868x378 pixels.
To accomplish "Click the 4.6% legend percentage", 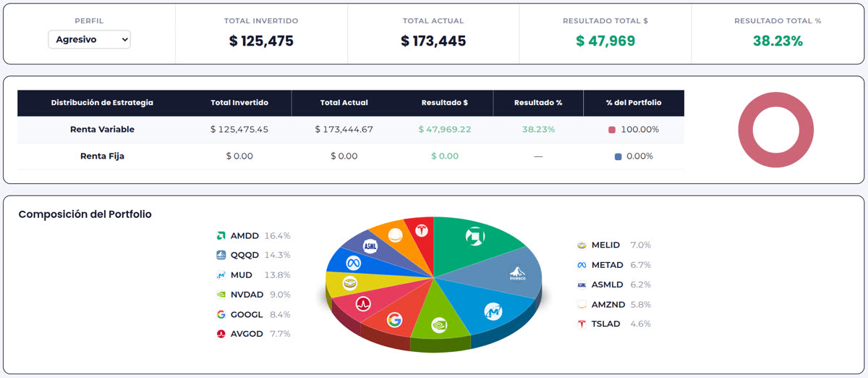I will click(x=640, y=324).
